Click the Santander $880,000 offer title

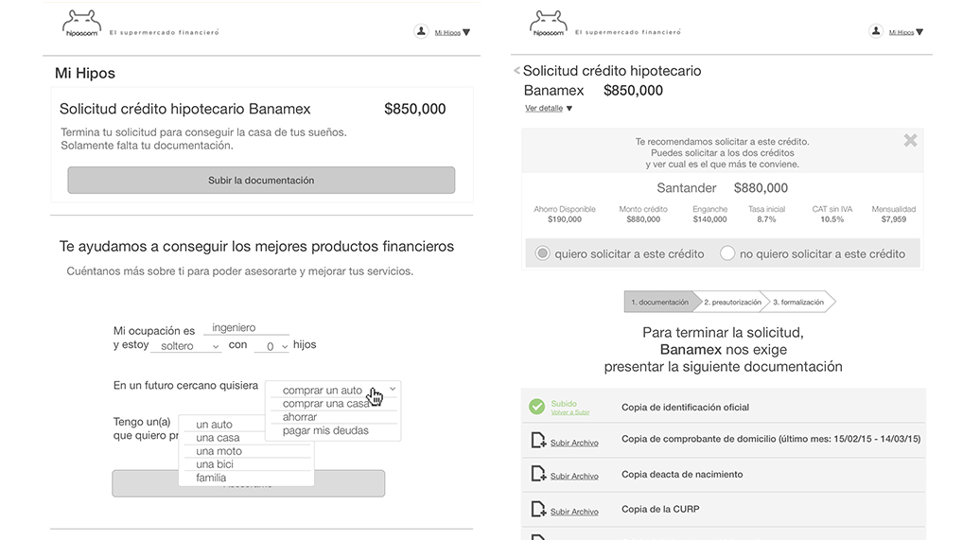[x=722, y=188]
